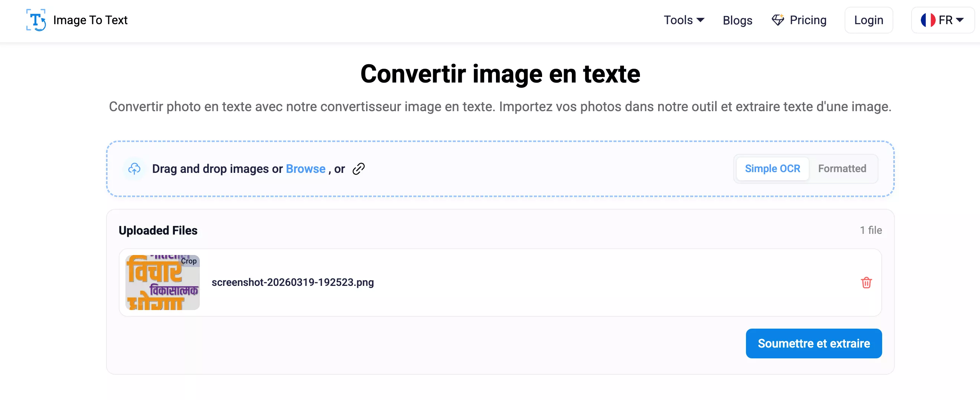This screenshot has height=400, width=980.
Task: Click the Login button
Action: 868,20
